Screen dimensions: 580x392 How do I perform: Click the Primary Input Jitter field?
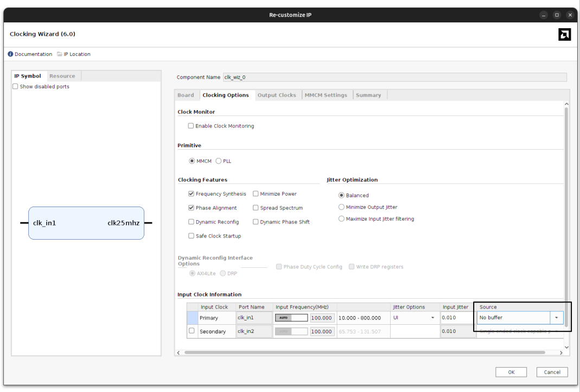pos(456,318)
